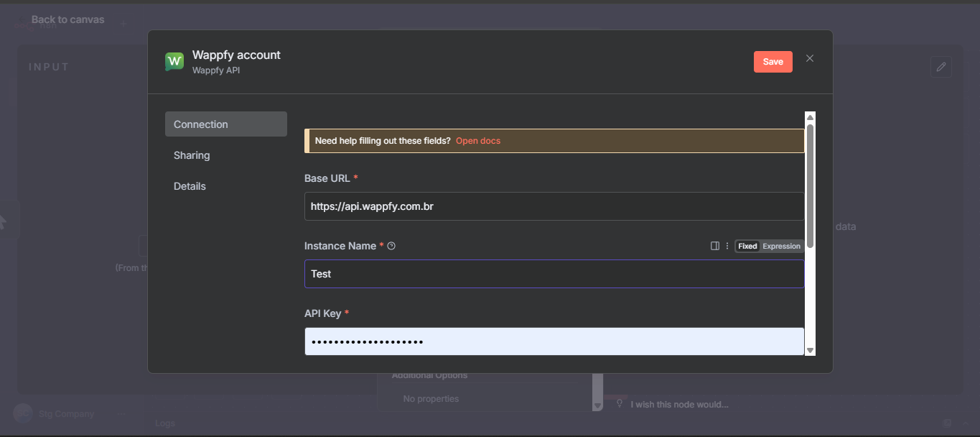Click the Instance Name input field

[554, 274]
